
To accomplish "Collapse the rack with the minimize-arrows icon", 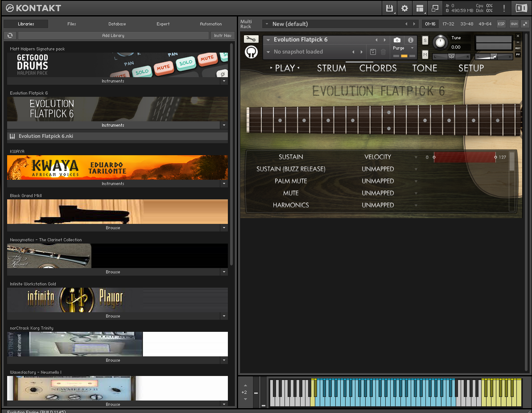I will coord(525,24).
